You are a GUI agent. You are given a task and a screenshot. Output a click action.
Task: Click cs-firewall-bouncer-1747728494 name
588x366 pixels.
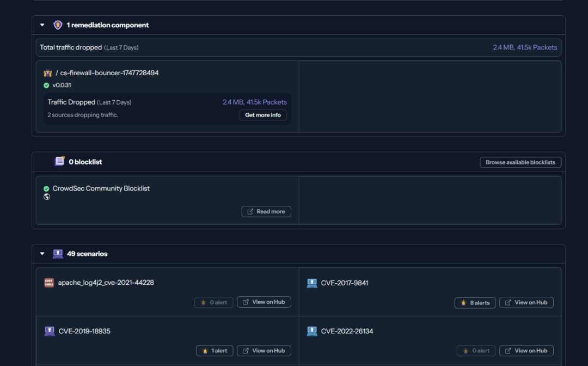tap(109, 73)
